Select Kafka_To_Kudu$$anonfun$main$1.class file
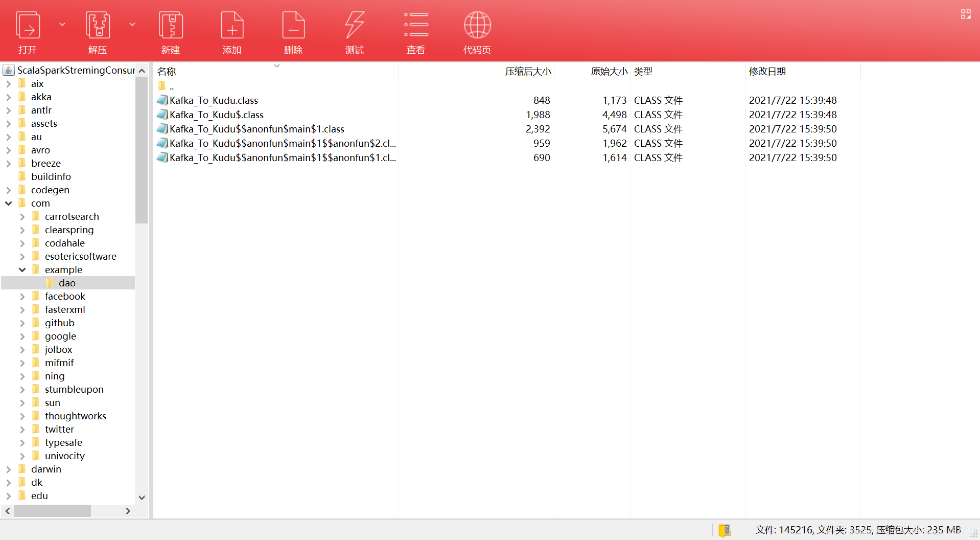Screen dimensions: 980x540 point(256,129)
